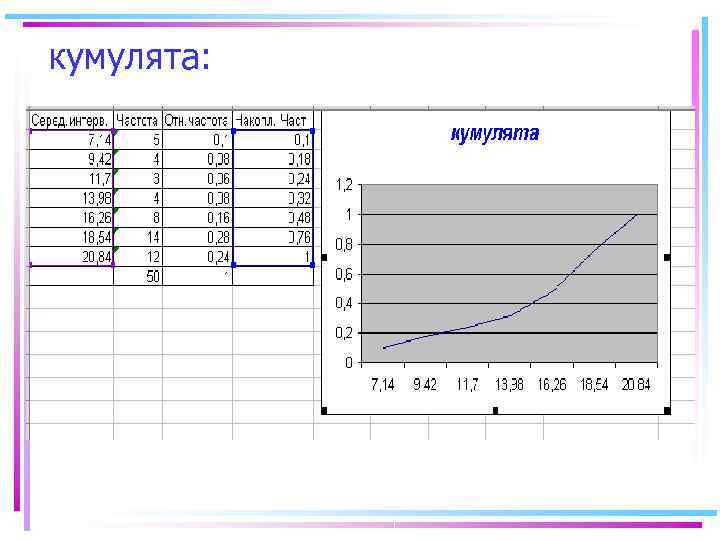Screen dimensions: 720x540
Task: Select frequency cell 14 in the 18,54 row
Action: [138, 237]
